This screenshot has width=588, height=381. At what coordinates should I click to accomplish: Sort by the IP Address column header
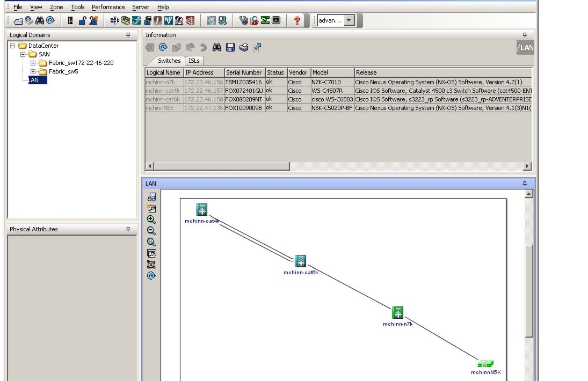[204, 72]
